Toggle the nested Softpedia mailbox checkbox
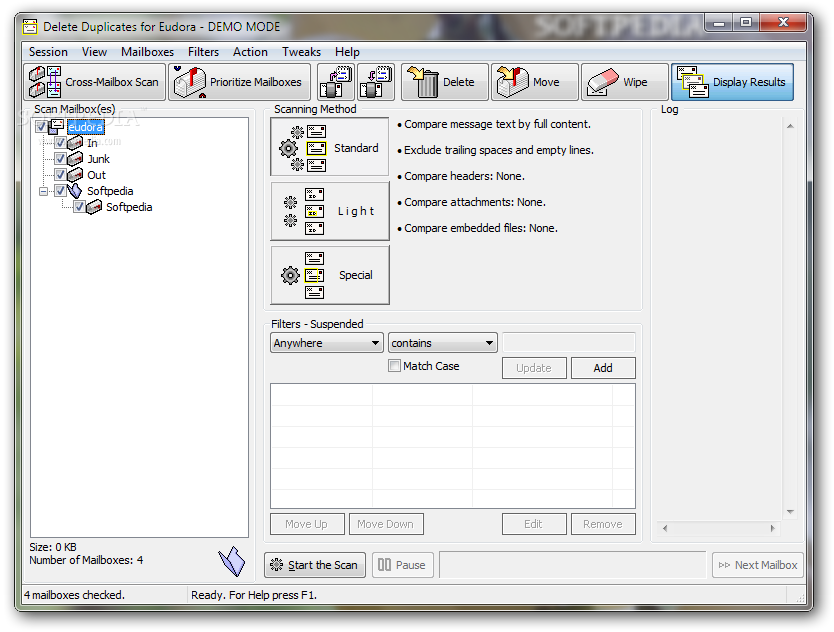Image resolution: width=834 pixels, height=632 pixels. pyautogui.click(x=79, y=207)
